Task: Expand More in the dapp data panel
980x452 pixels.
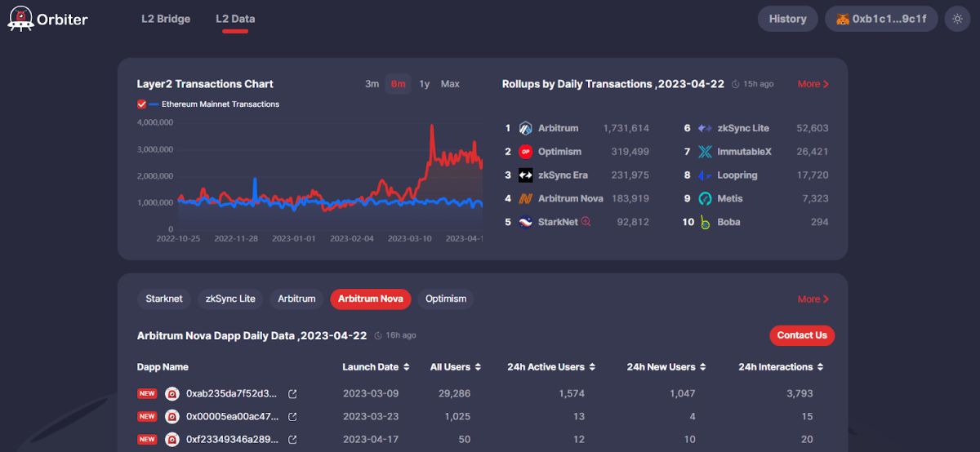Action: pyautogui.click(x=813, y=299)
